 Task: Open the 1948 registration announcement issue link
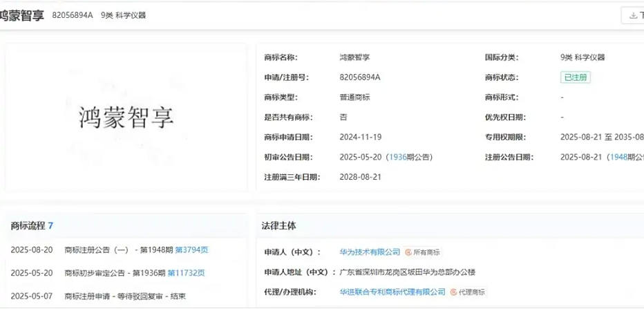pos(619,157)
